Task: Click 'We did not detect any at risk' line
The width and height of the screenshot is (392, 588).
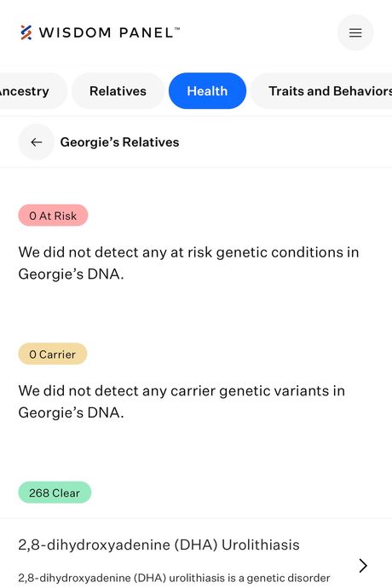Action: coord(188,252)
